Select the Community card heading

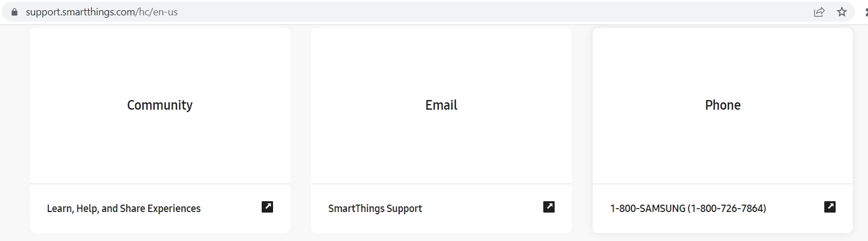tap(160, 105)
